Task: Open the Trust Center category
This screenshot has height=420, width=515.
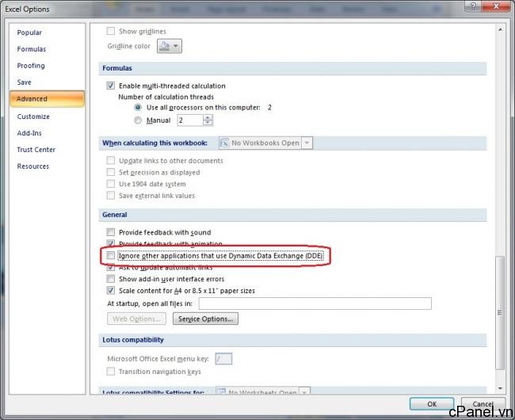Action: 36,150
